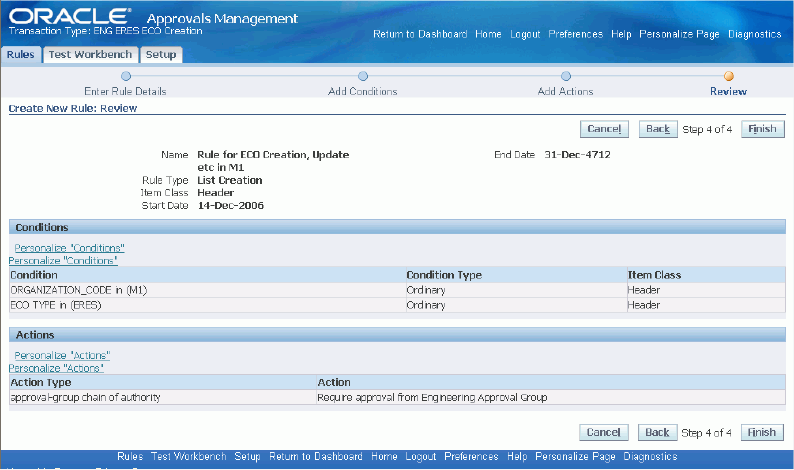Click Logout in the top header
Viewport: 794px width, 470px height.
[x=525, y=34]
